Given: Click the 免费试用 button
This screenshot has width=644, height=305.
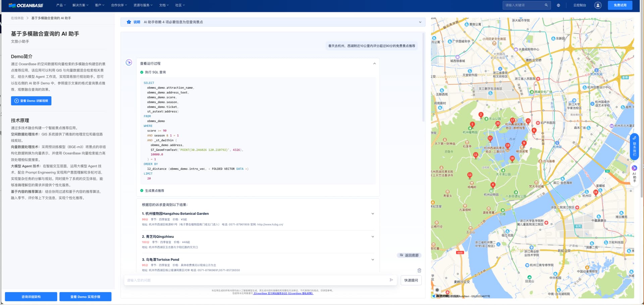Looking at the screenshot, I should (x=620, y=5).
